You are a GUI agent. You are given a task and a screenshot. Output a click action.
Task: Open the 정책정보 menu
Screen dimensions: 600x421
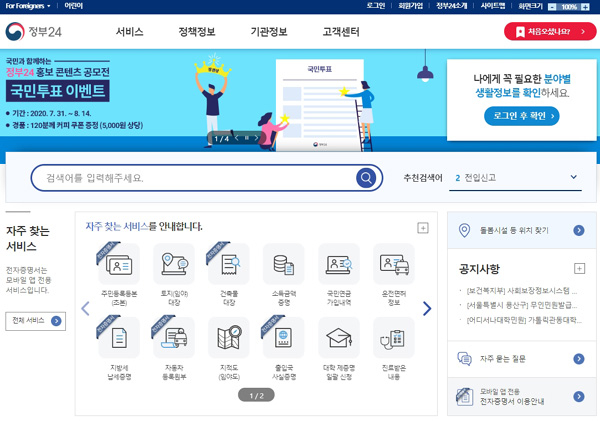[197, 32]
